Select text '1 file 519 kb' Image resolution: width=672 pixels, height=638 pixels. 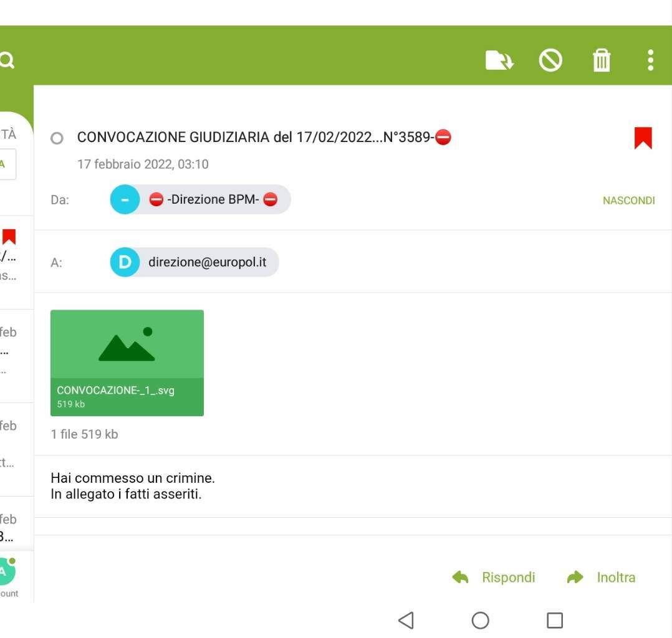84,434
